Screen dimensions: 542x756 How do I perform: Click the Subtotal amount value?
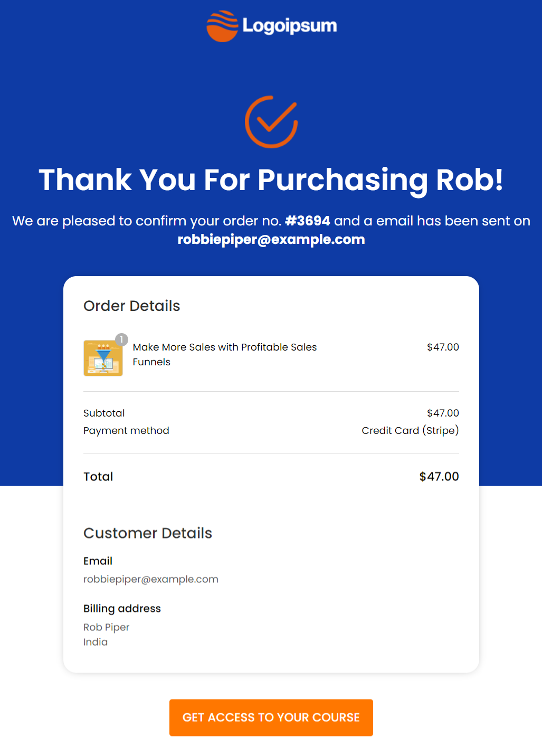point(443,413)
